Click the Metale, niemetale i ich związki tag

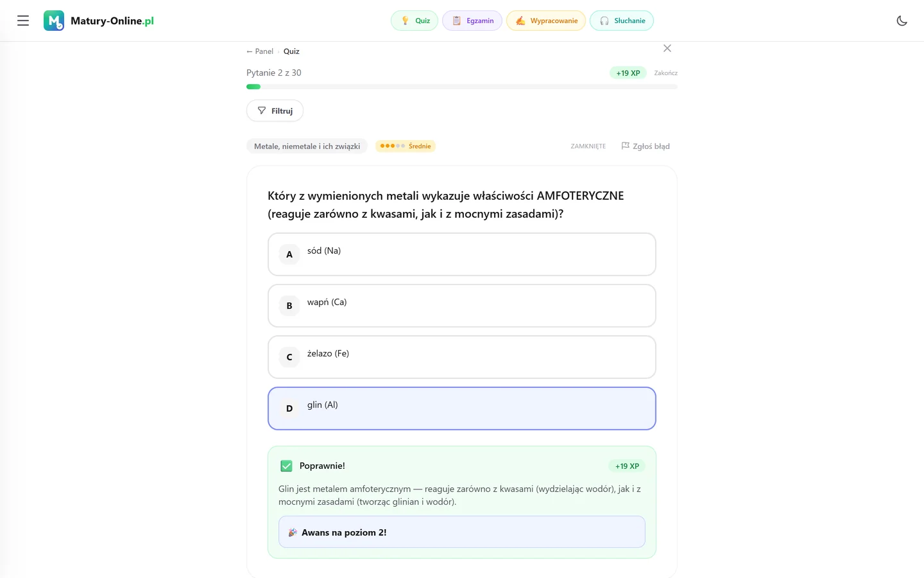pyautogui.click(x=307, y=146)
